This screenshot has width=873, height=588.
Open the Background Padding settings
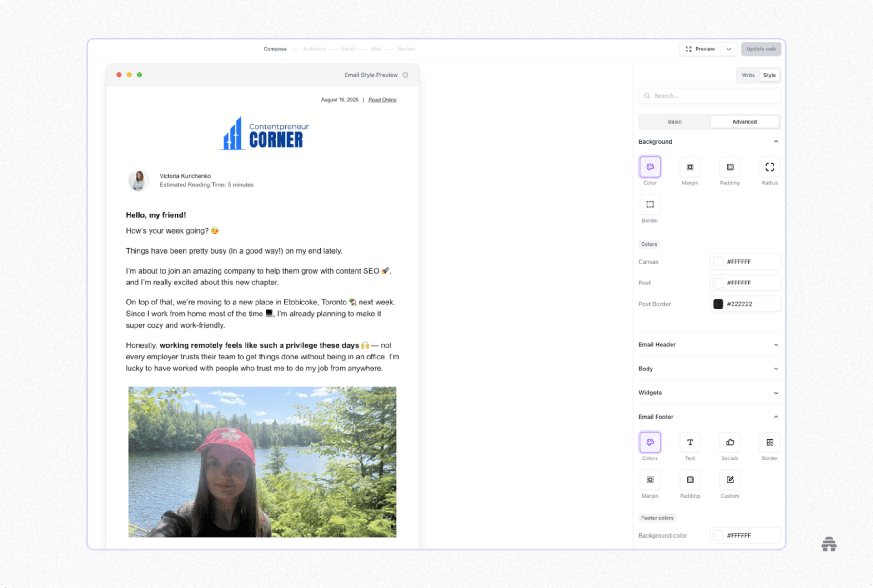pos(730,167)
